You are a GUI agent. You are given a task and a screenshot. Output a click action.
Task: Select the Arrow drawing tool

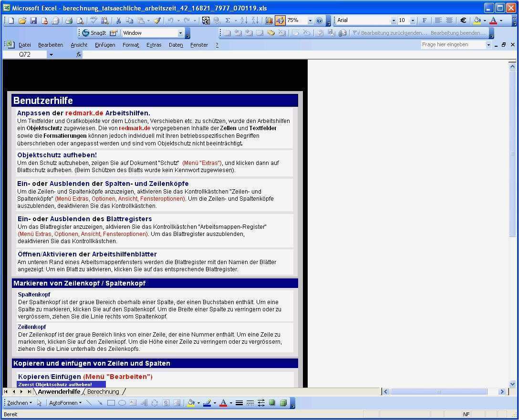click(x=100, y=403)
